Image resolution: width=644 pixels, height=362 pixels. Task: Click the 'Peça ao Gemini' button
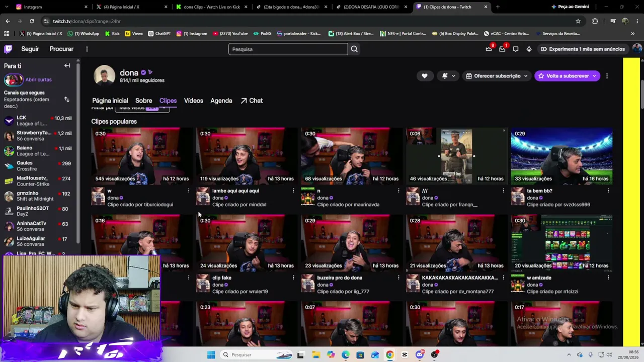click(x=570, y=7)
